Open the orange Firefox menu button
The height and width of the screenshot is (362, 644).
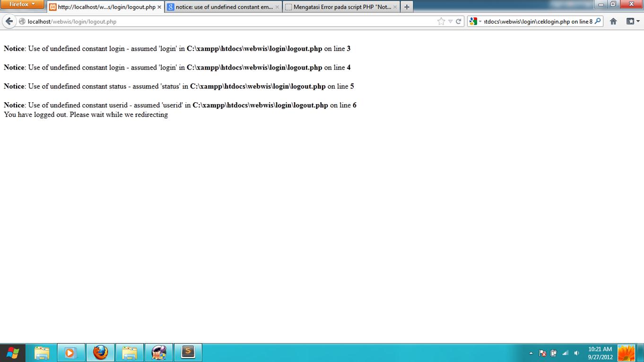(22, 4)
